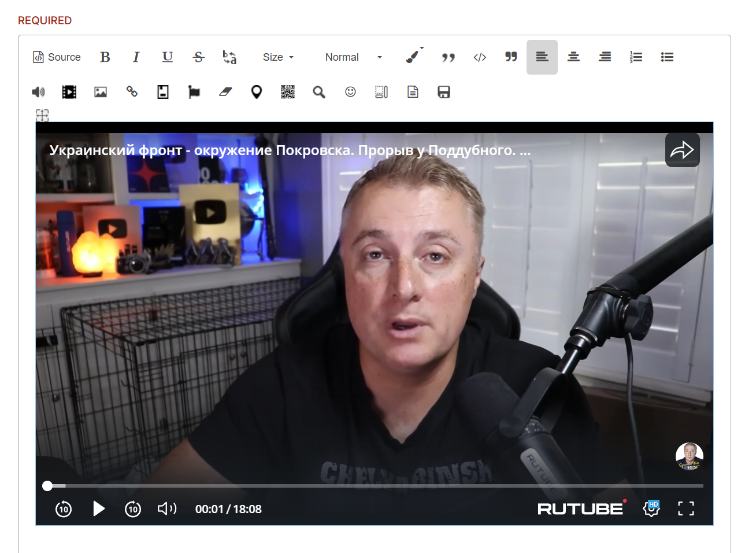Open the emoji smiley picker
This screenshot has width=756, height=553.
click(350, 92)
